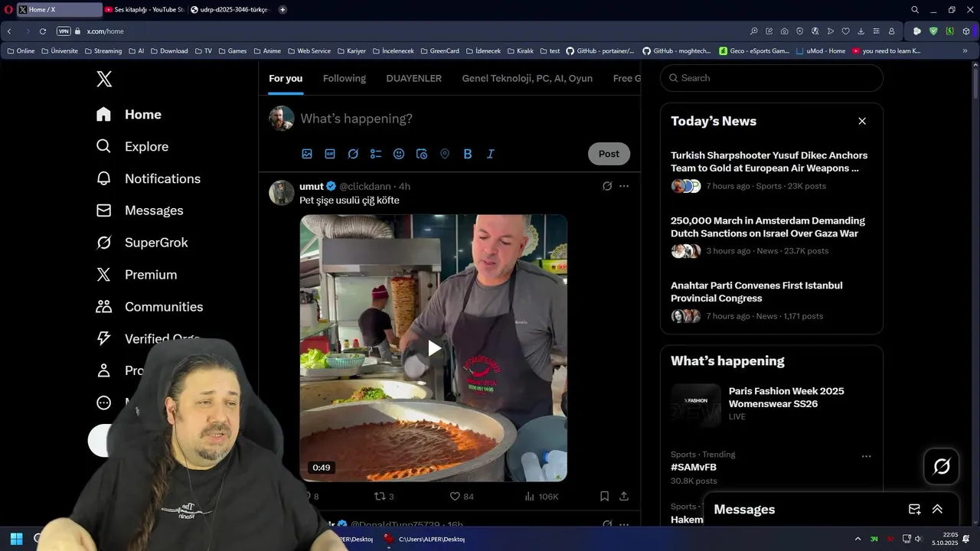Click the Grok enhance icon in composer
This screenshot has height=551, width=980.
click(x=353, y=154)
